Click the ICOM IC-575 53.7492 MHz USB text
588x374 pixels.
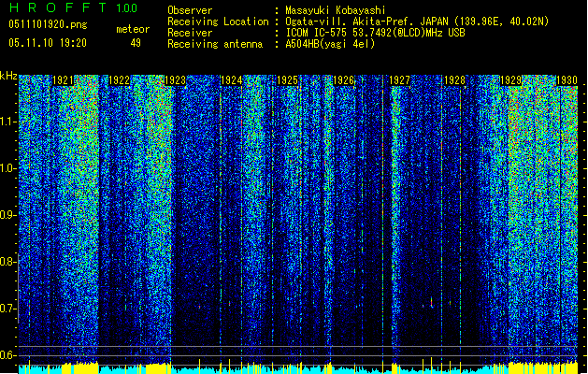(375, 33)
